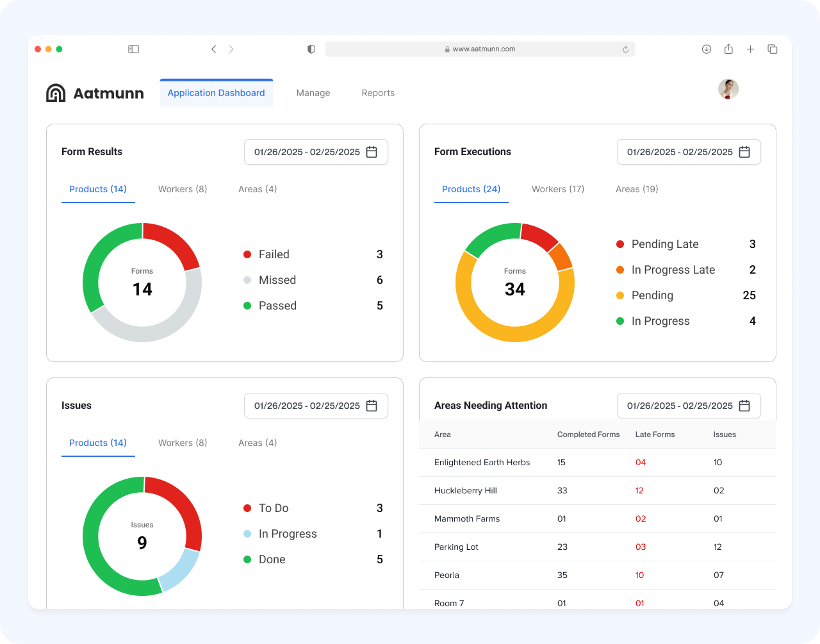The height and width of the screenshot is (644, 820).
Task: Go forward with browser forward arrow
Action: pos(231,49)
